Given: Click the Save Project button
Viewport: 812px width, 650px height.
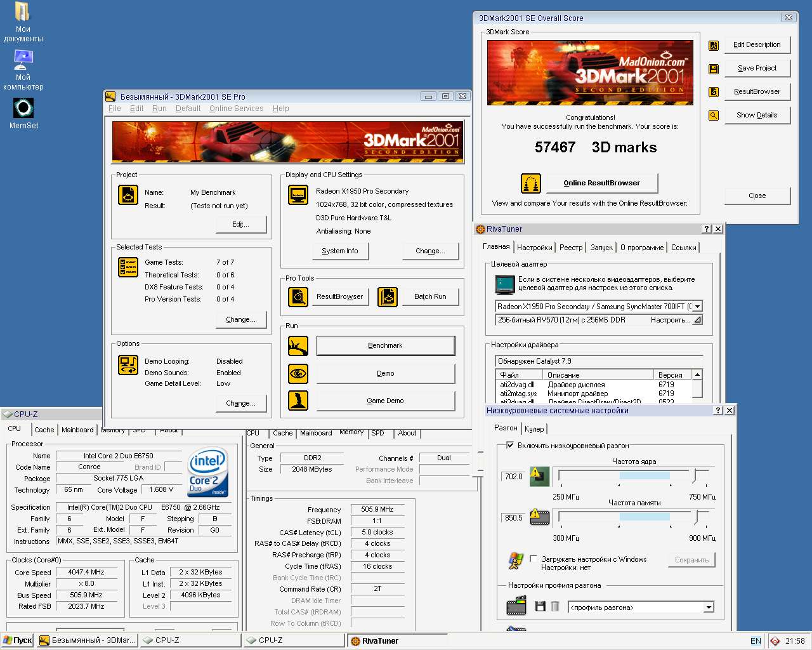Looking at the screenshot, I should pyautogui.click(x=757, y=69).
